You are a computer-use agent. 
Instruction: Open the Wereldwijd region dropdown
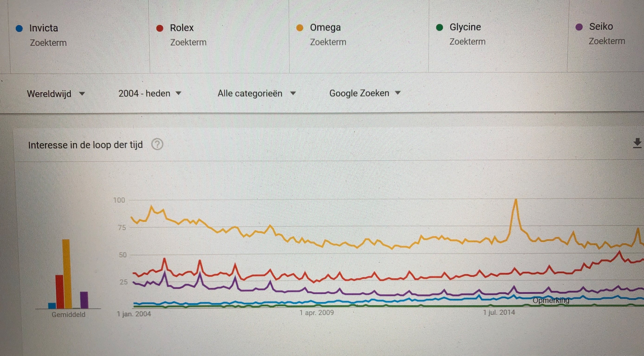coord(55,94)
